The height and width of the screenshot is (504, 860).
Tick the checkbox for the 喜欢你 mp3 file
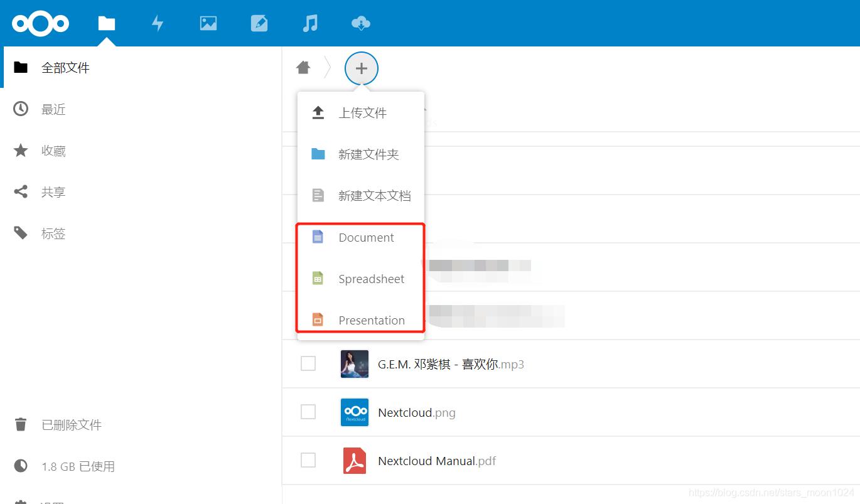(x=308, y=363)
